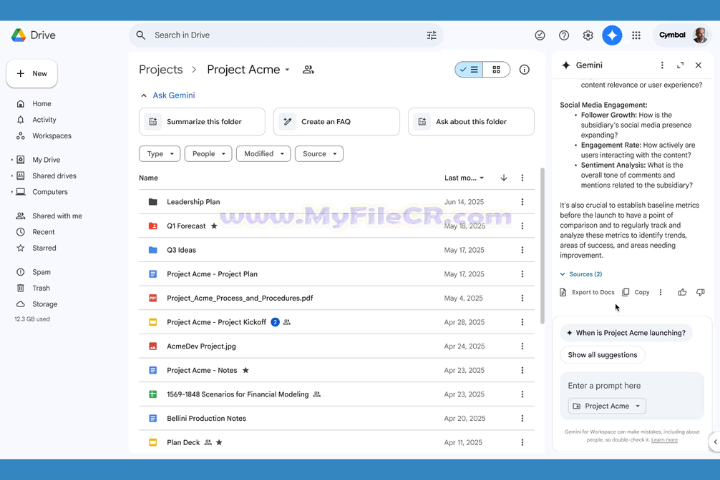Open the help question mark icon

[564, 35]
